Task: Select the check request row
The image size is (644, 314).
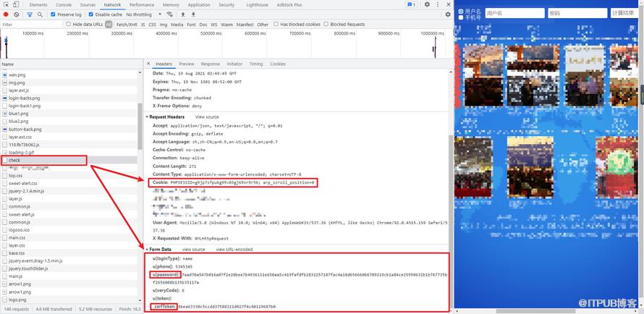Action: point(69,160)
